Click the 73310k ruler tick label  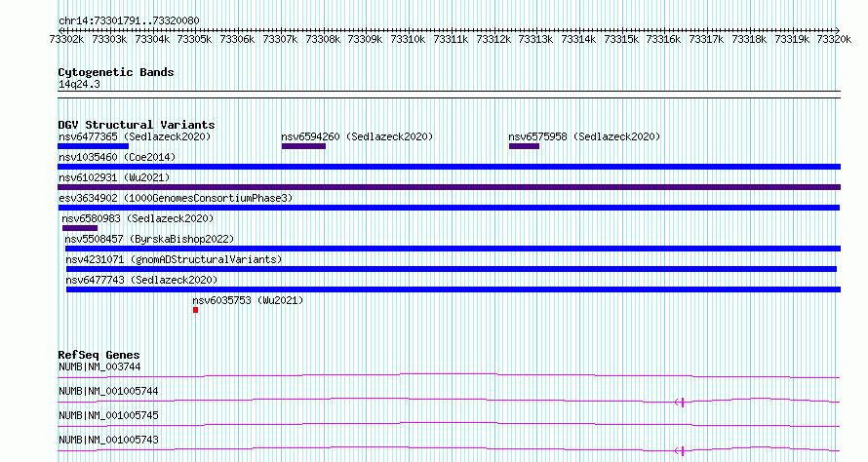(x=408, y=39)
